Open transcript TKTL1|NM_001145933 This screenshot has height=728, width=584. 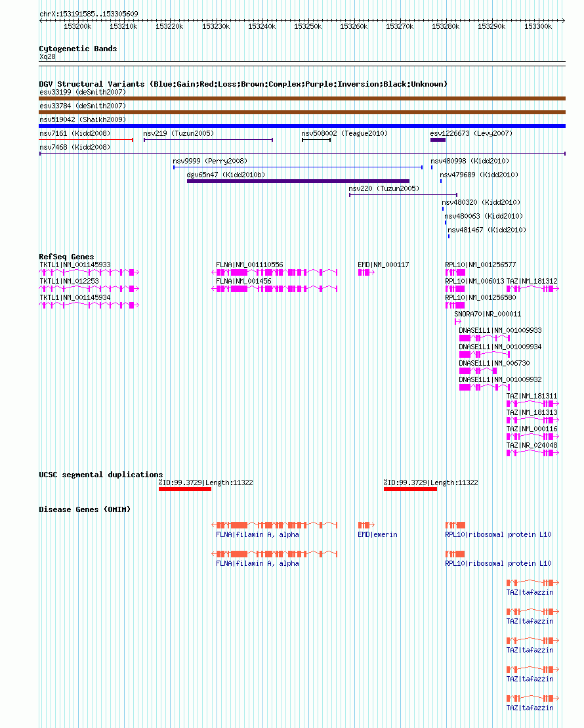pos(75,265)
